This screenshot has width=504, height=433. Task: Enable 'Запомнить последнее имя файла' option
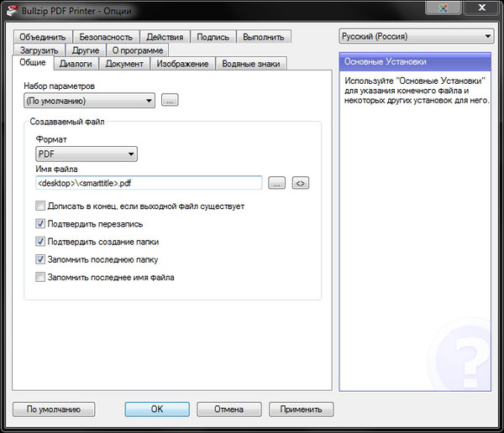click(x=40, y=277)
